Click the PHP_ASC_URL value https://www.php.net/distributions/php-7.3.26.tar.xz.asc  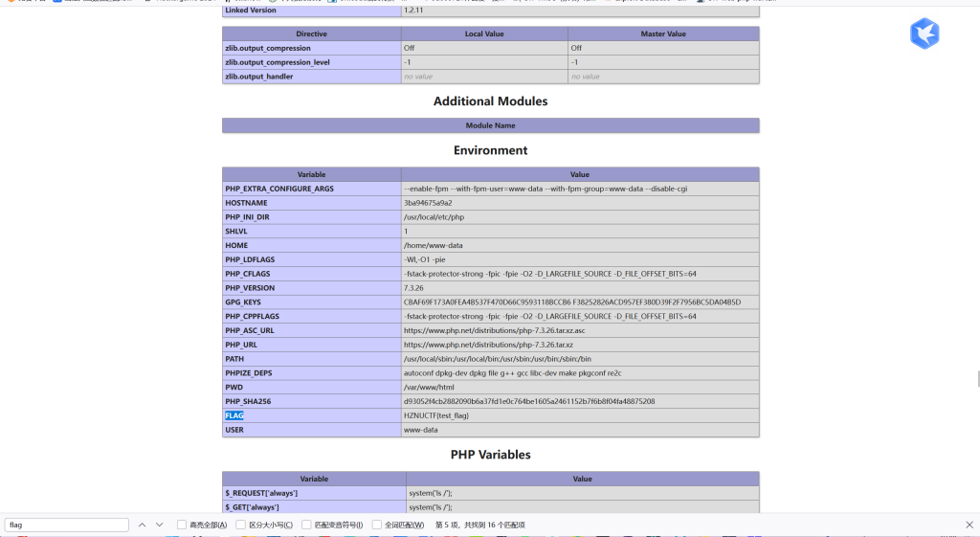[495, 330]
